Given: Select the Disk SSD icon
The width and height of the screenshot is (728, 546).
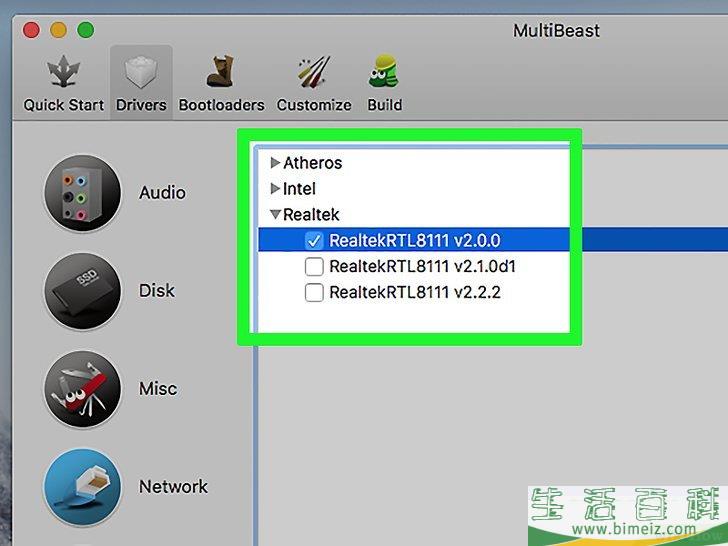Looking at the screenshot, I should [x=82, y=291].
